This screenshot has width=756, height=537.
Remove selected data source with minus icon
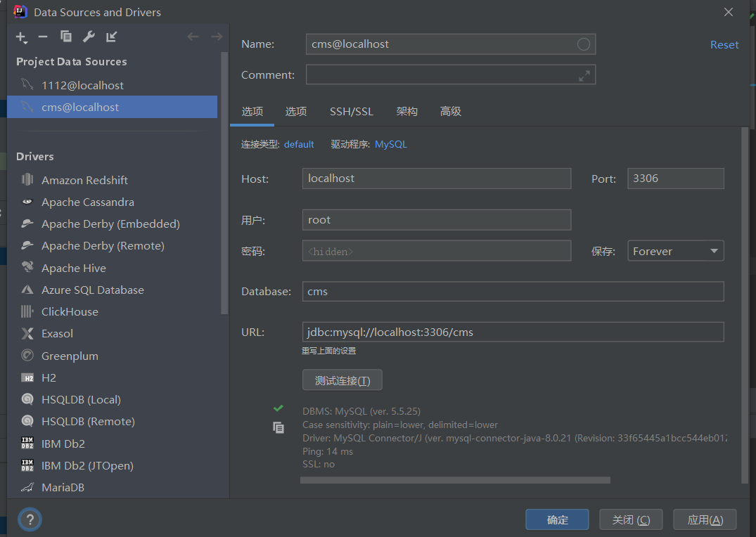tap(43, 37)
